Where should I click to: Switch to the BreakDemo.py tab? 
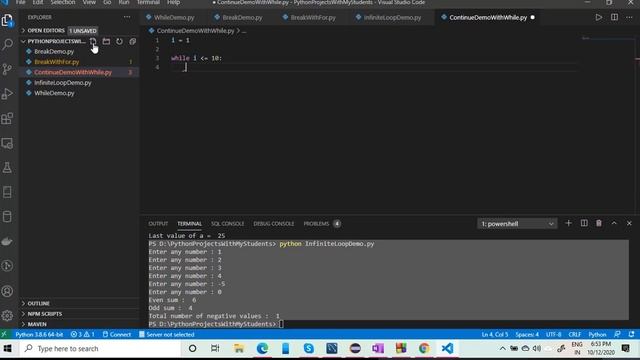click(x=242, y=18)
